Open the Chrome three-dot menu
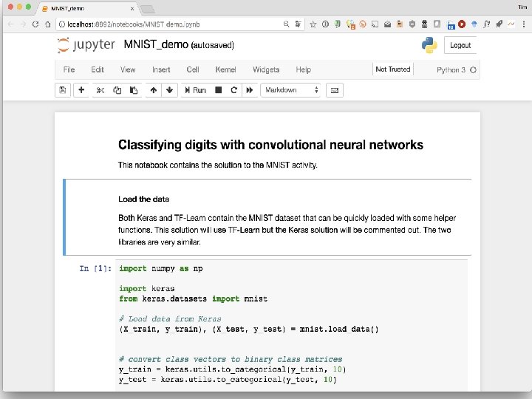The image size is (532, 399). [x=524, y=24]
